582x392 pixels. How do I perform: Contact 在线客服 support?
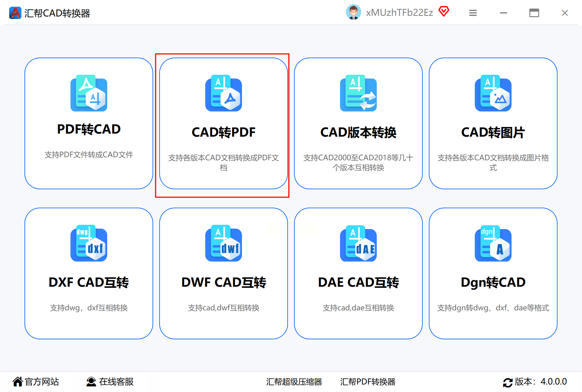[110, 382]
